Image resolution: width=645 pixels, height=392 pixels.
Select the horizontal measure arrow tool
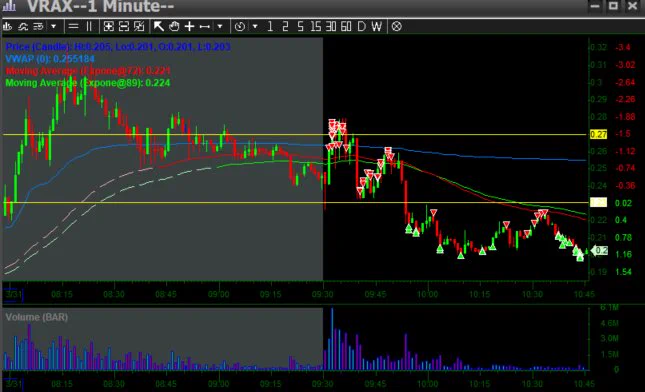point(205,27)
